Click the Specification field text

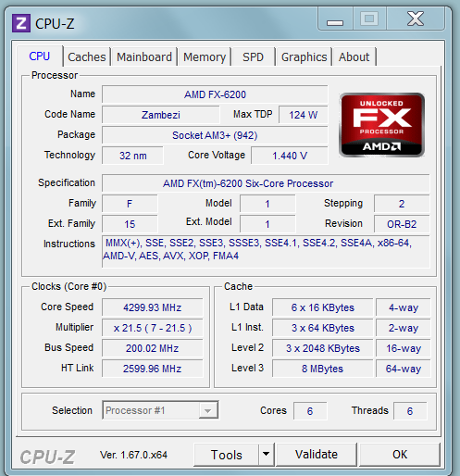248,183
